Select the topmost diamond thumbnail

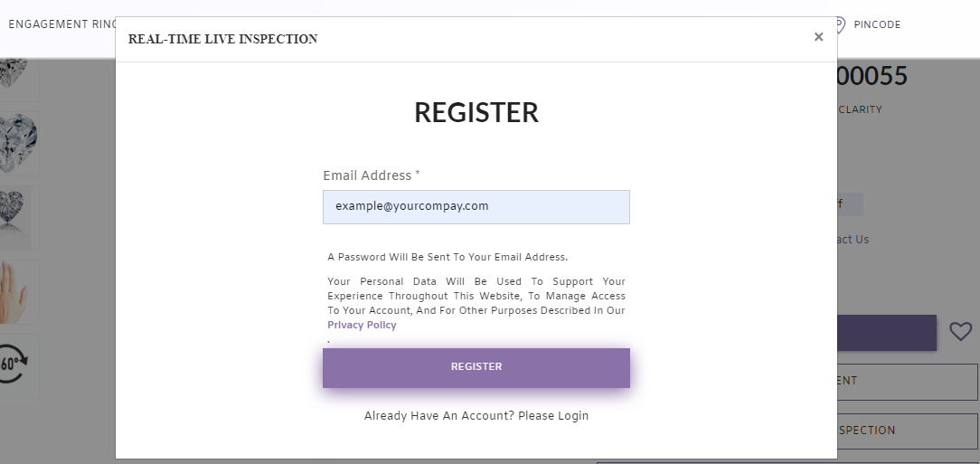click(14, 74)
